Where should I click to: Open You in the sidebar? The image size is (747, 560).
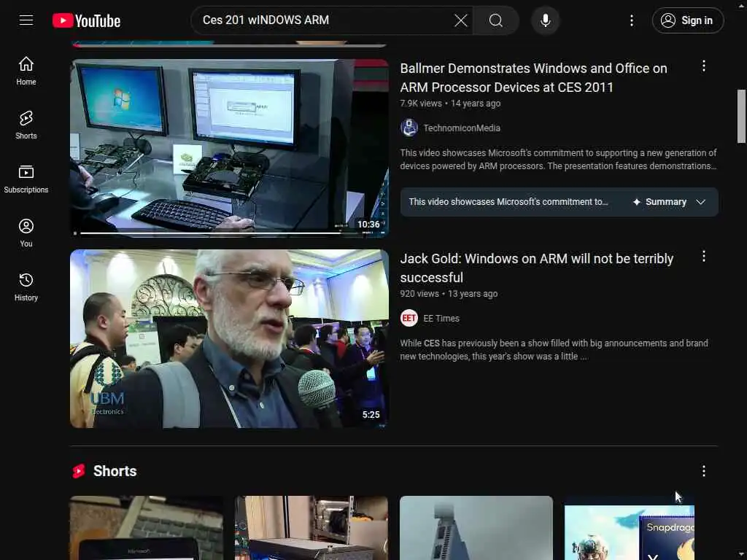26,233
